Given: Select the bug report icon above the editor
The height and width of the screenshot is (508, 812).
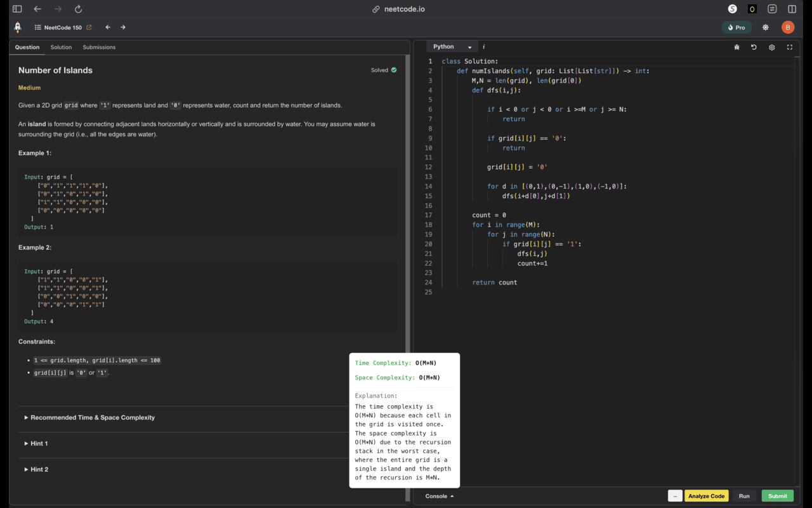Looking at the screenshot, I should 736,47.
